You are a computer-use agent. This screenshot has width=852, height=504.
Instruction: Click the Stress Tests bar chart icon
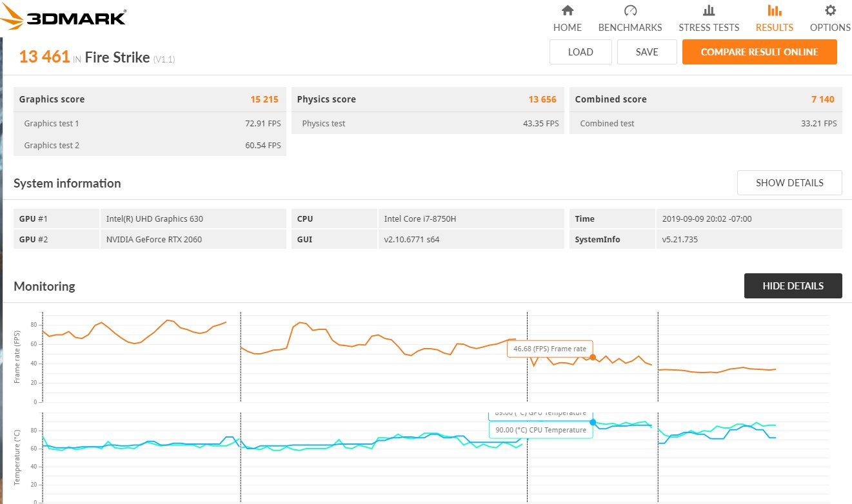[709, 10]
